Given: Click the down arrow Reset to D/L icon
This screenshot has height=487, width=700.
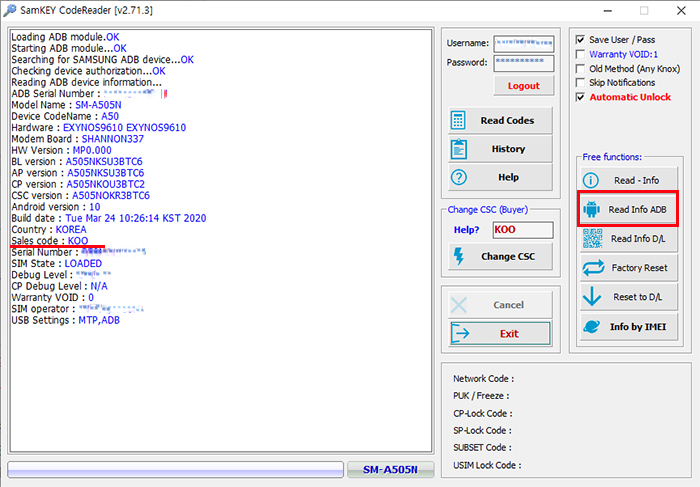Looking at the screenshot, I should [592, 296].
